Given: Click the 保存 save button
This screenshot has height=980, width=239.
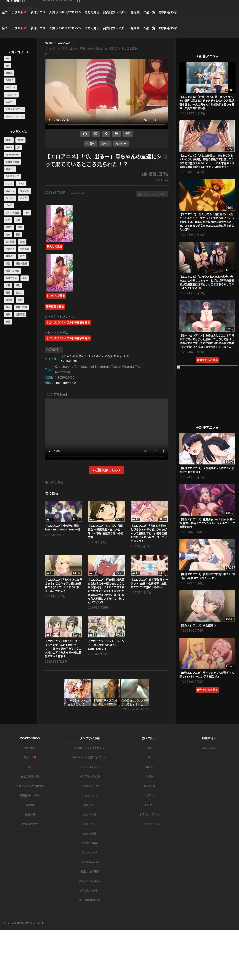Looking at the screenshot, I should (128, 133).
